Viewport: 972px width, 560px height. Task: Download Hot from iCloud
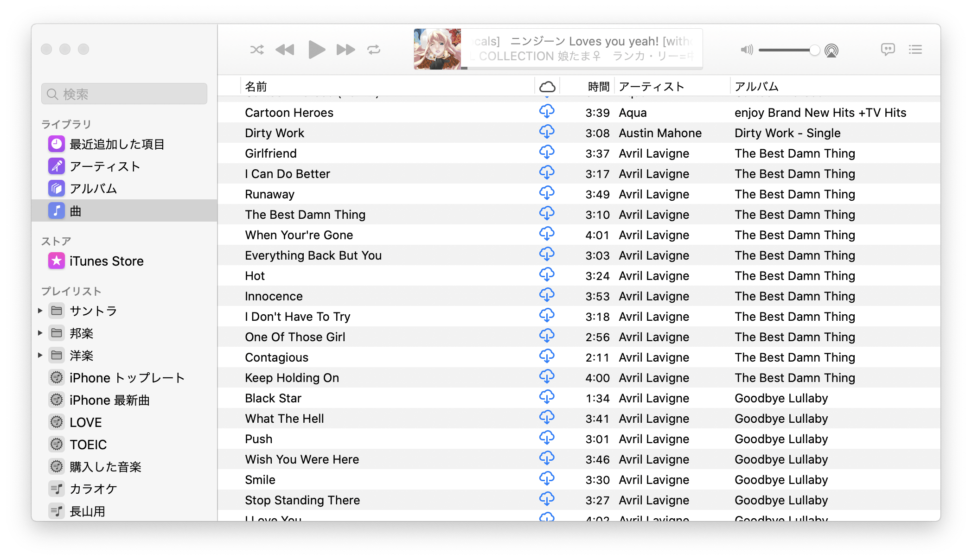pos(547,275)
